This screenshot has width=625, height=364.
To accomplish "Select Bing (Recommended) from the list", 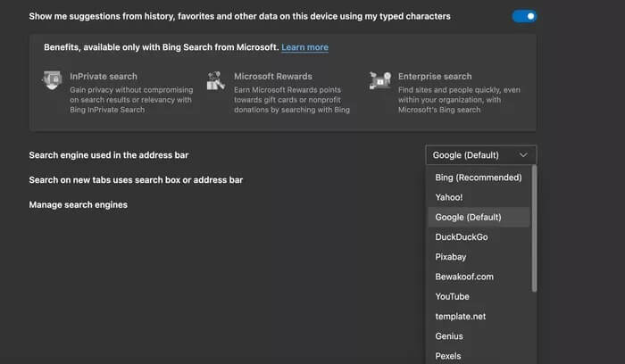I will [x=478, y=178].
